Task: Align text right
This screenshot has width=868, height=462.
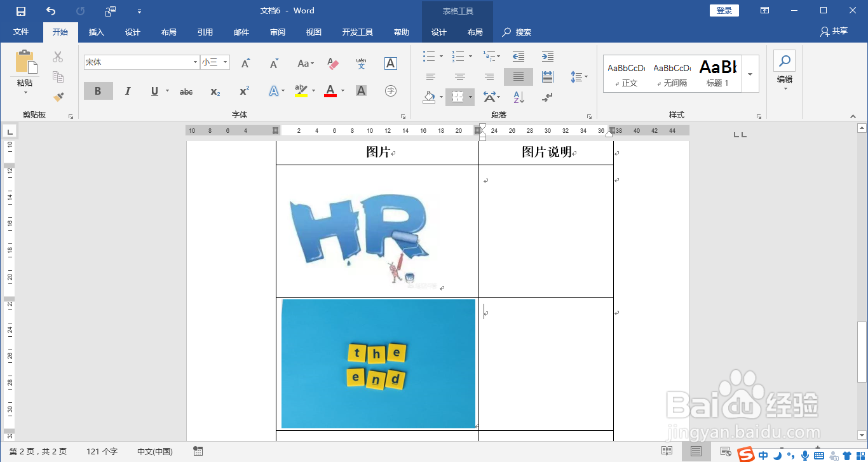Action: [x=489, y=77]
